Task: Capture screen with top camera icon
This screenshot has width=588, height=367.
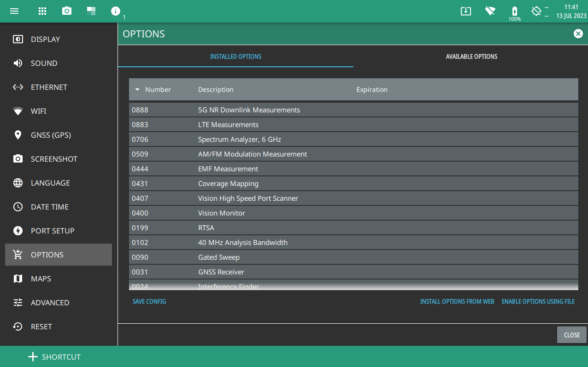Action: 67,11
